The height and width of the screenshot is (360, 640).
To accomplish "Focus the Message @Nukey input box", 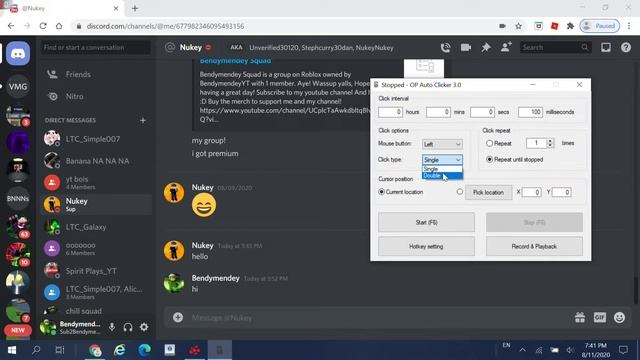I will (380, 318).
